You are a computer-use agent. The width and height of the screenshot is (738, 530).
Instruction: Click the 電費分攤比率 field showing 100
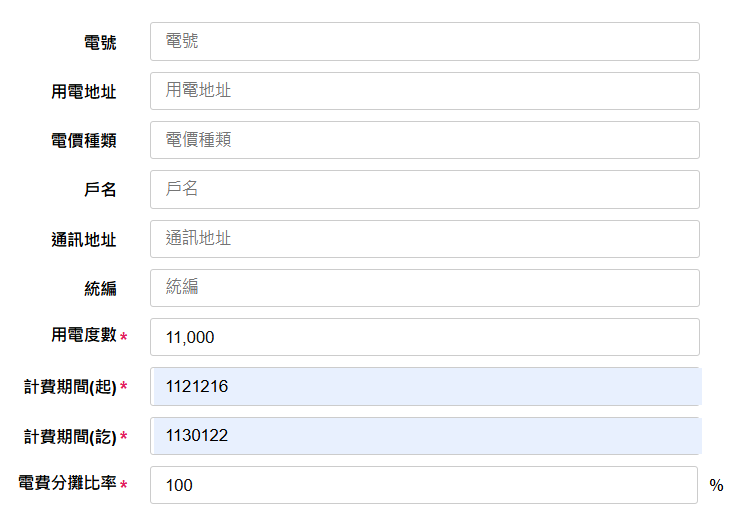point(424,485)
